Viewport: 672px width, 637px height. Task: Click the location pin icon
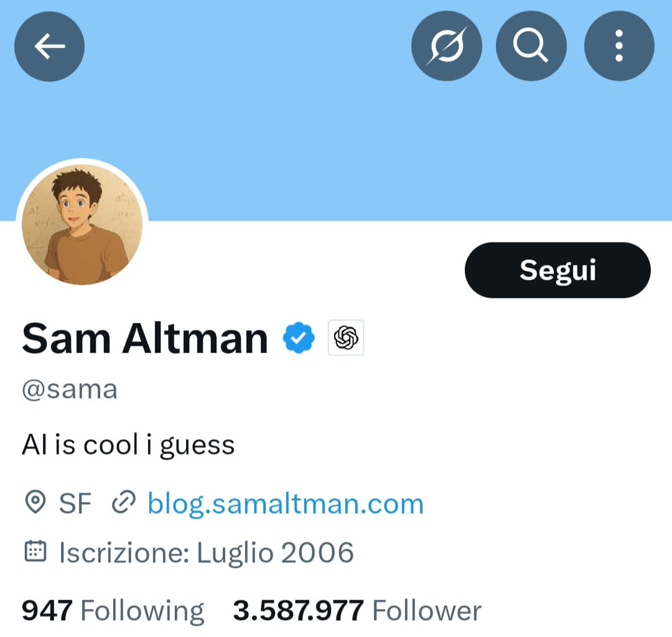coord(35,503)
